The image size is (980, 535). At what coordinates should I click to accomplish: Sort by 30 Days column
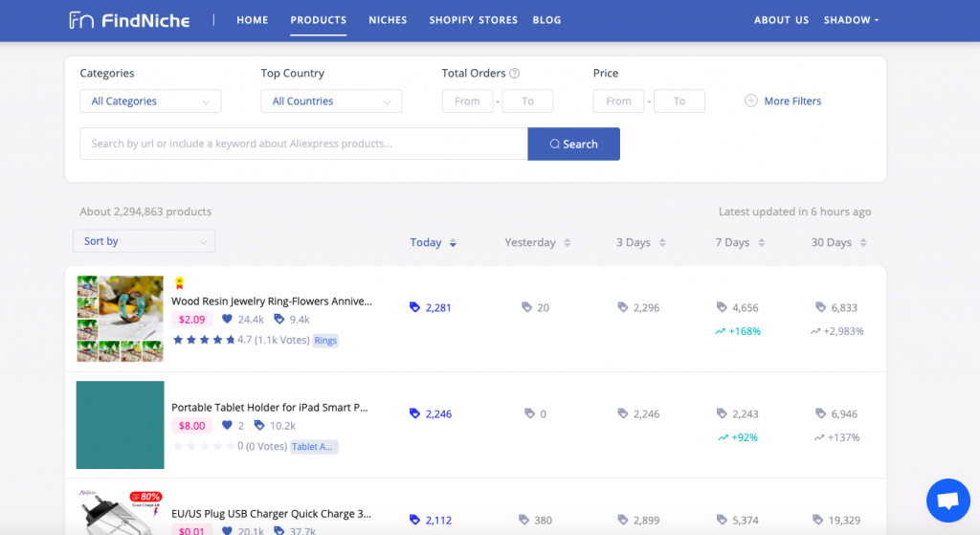tap(838, 242)
